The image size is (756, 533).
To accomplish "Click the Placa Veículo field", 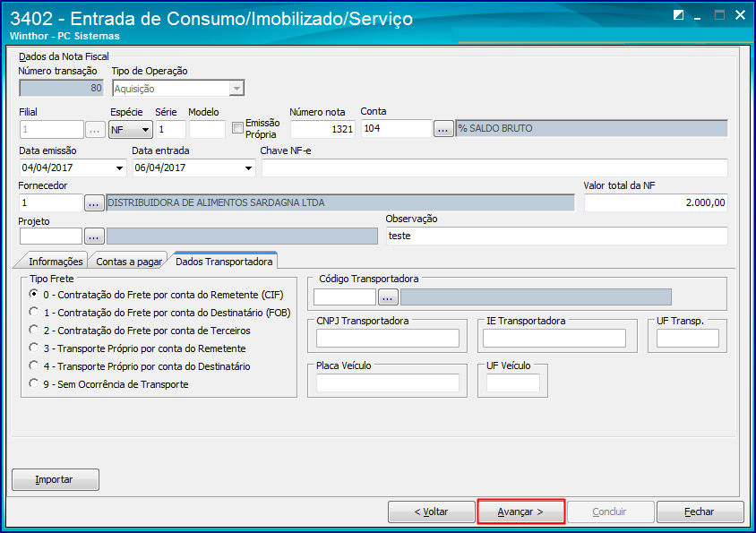I will [x=388, y=383].
